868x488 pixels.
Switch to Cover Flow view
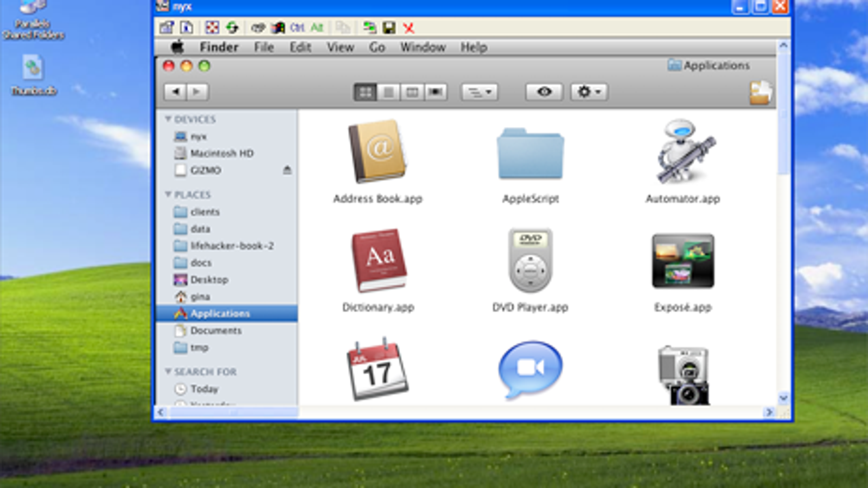coord(435,92)
